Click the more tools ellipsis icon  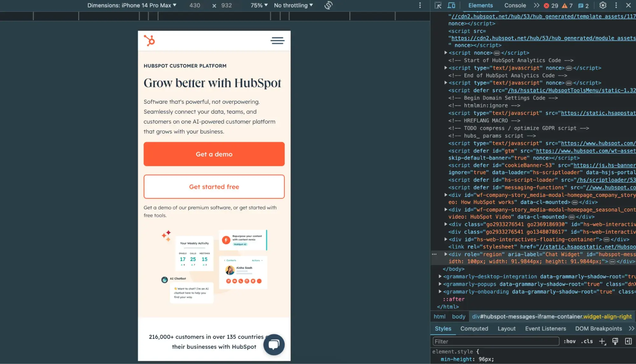tap(615, 5)
